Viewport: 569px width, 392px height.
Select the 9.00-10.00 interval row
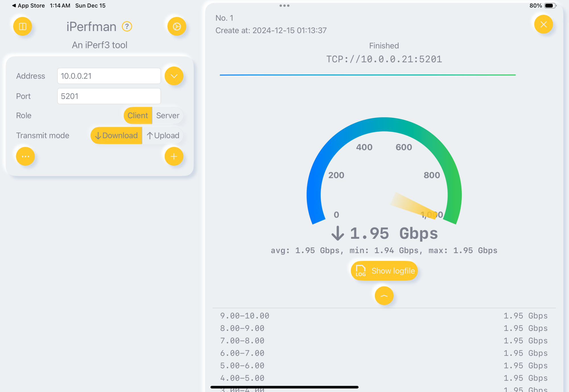coord(384,316)
